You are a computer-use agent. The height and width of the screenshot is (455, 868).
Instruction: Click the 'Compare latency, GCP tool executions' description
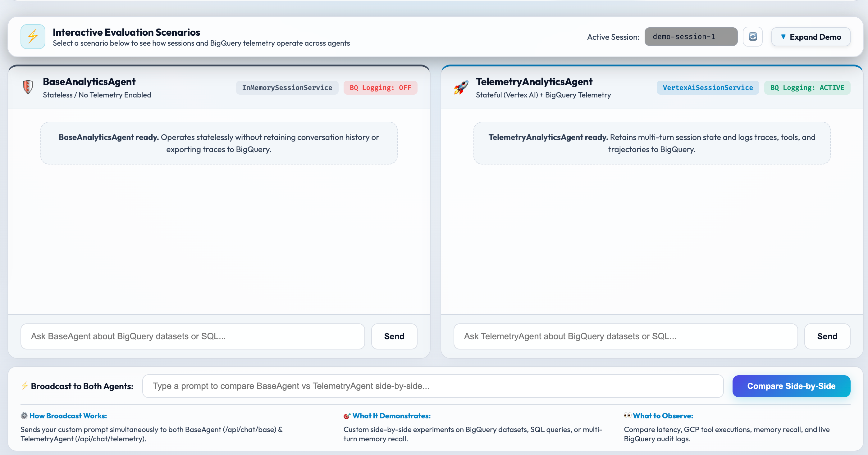(x=726, y=434)
